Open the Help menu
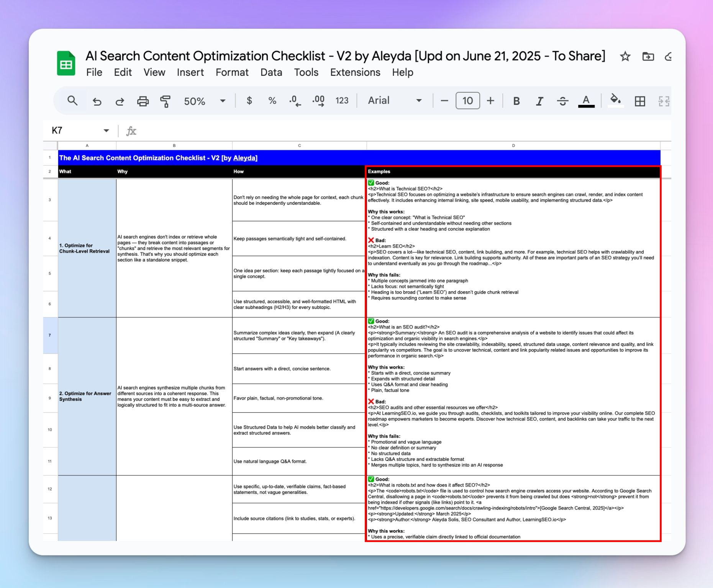Image resolution: width=713 pixels, height=588 pixels. click(403, 72)
